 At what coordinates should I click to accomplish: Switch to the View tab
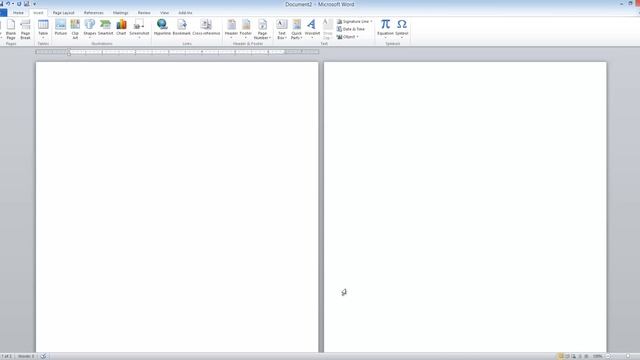coord(164,13)
